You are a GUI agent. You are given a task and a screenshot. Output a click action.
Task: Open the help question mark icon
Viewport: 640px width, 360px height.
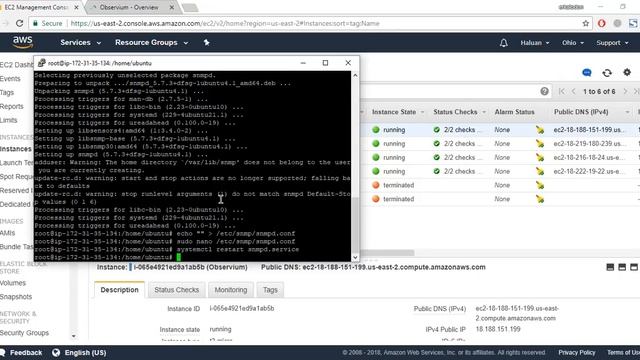point(544,91)
